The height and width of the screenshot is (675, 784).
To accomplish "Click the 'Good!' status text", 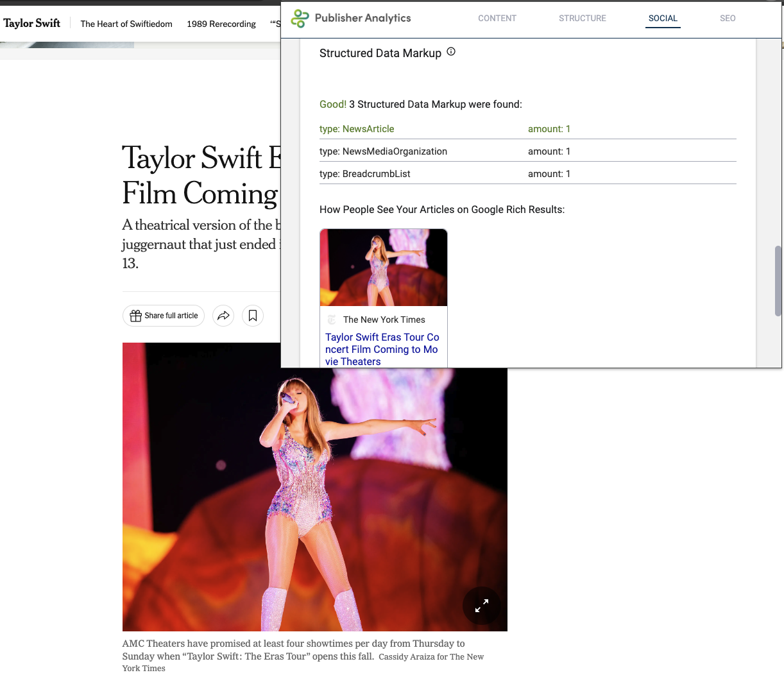I will click(x=333, y=105).
